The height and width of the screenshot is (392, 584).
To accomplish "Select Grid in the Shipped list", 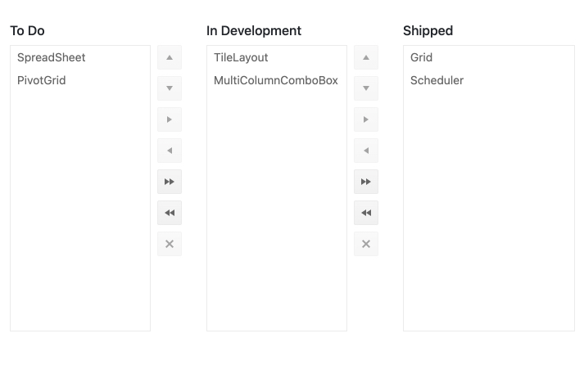I will (422, 57).
